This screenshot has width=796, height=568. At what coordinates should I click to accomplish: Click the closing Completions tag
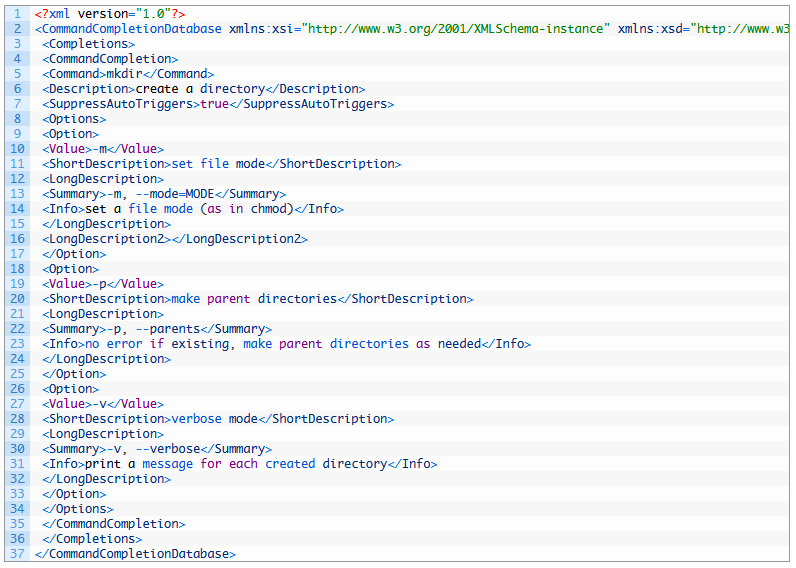[92, 539]
